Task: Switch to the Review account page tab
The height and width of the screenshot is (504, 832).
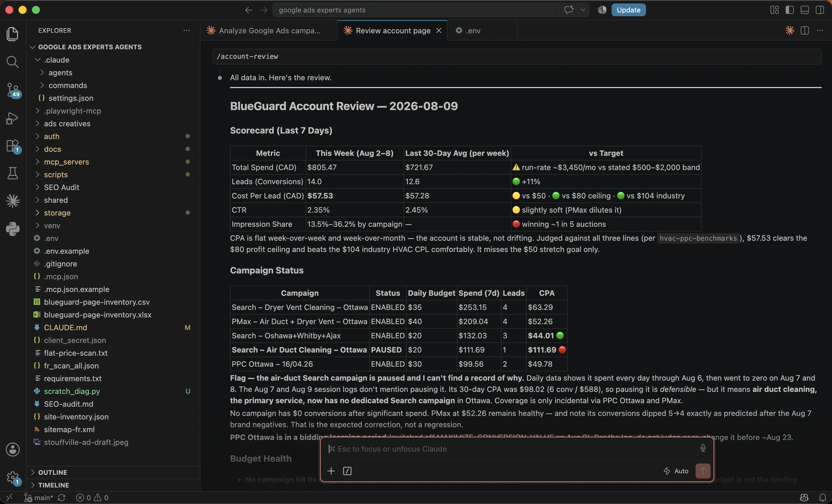Action: click(392, 30)
